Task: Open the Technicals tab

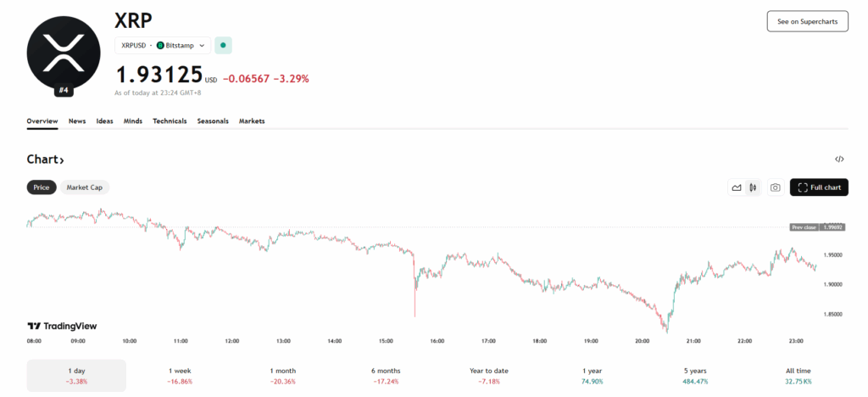Action: coord(170,121)
